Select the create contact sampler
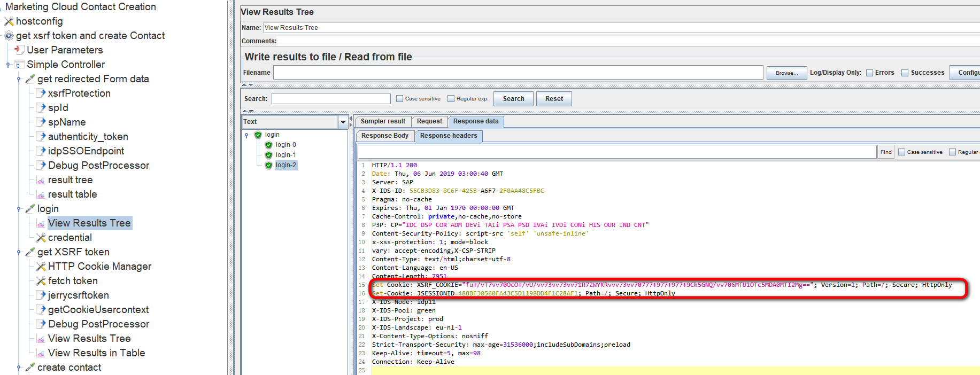This screenshot has height=375, width=980. 69,368
